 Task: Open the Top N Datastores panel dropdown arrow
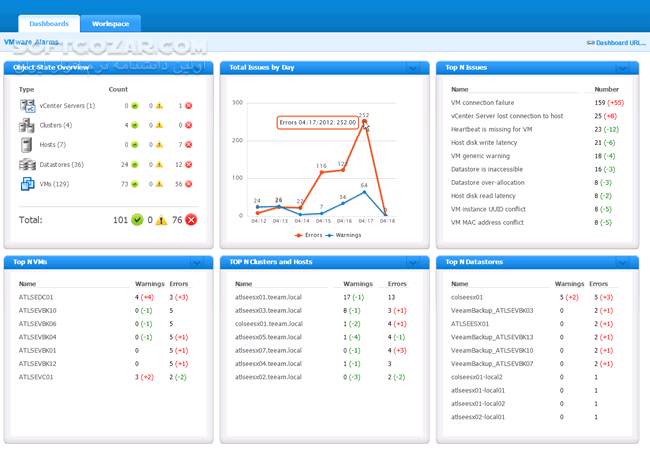[x=629, y=262]
